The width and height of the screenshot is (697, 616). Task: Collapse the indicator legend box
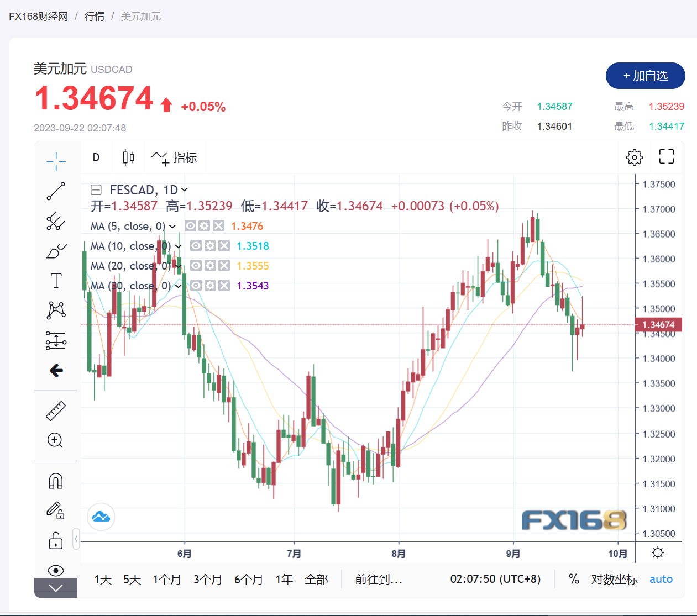[x=96, y=190]
